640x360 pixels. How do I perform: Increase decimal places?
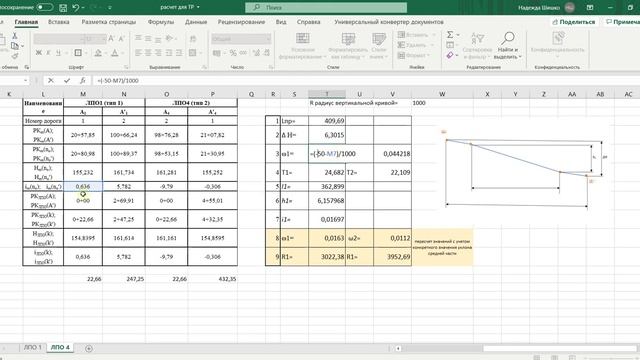tap(256, 53)
